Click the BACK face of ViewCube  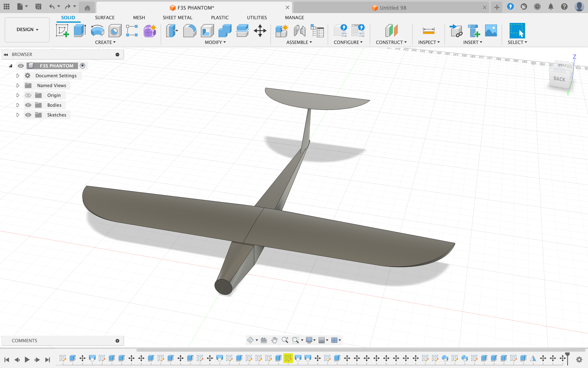559,79
